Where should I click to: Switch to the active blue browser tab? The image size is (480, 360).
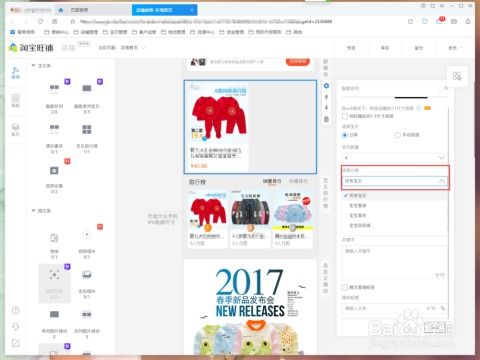164,10
